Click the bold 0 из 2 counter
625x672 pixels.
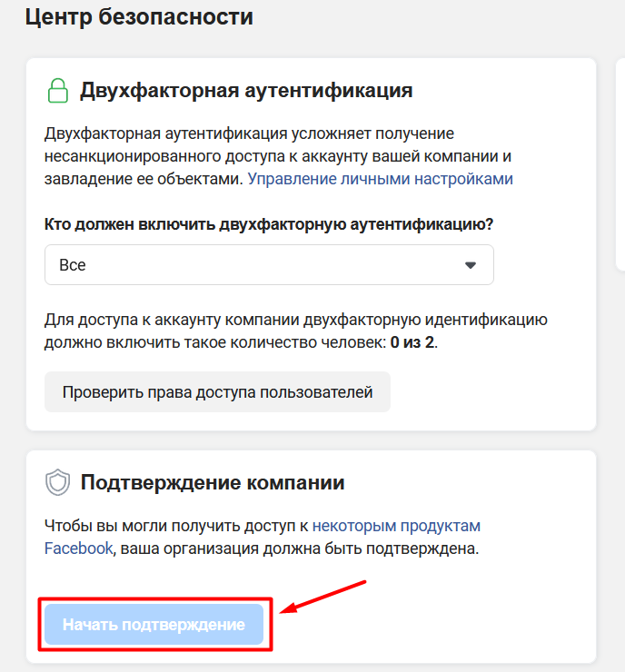coord(412,342)
